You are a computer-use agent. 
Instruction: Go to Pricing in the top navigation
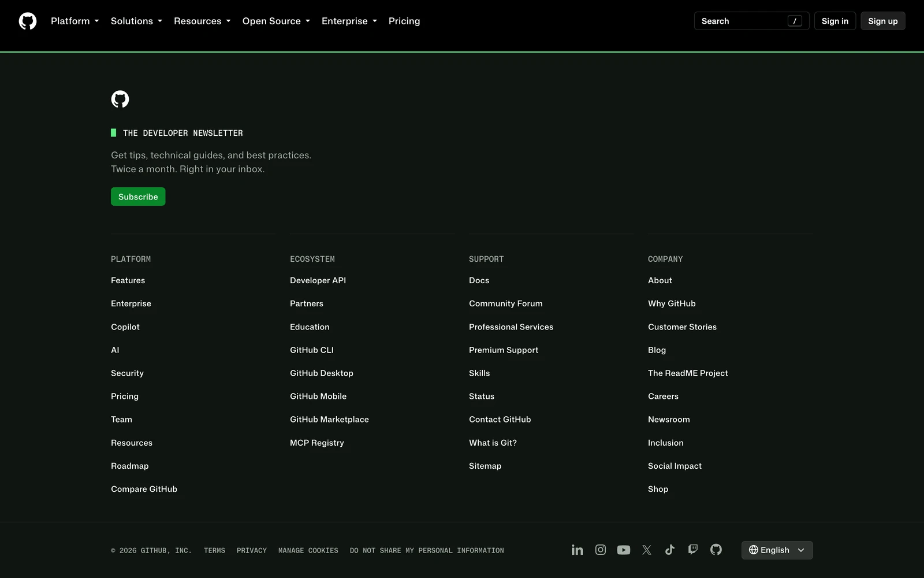(x=404, y=21)
